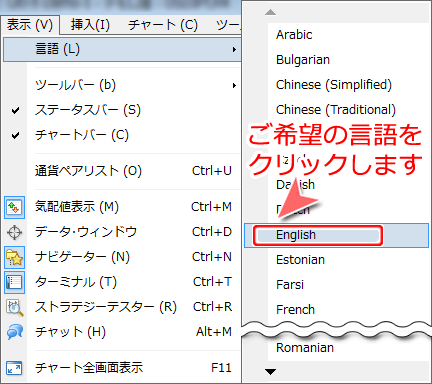Click the ストラテジーテスター magnifier icon
The image size is (432, 384).
pyautogui.click(x=14, y=307)
